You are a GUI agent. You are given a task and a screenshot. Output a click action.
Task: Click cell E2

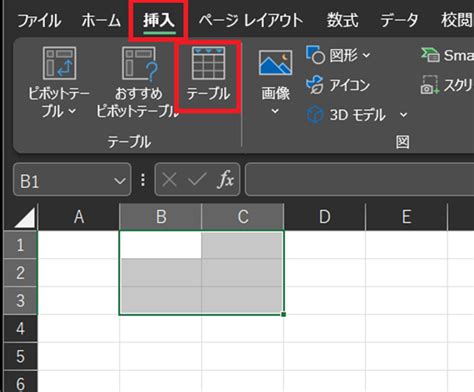coord(406,273)
